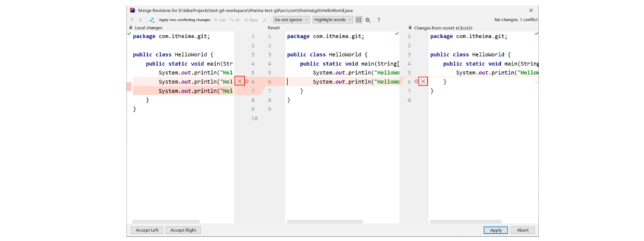Screen dimensions: 644x241
Task: Click lock icon beside Changes from revert
Action: point(411,28)
